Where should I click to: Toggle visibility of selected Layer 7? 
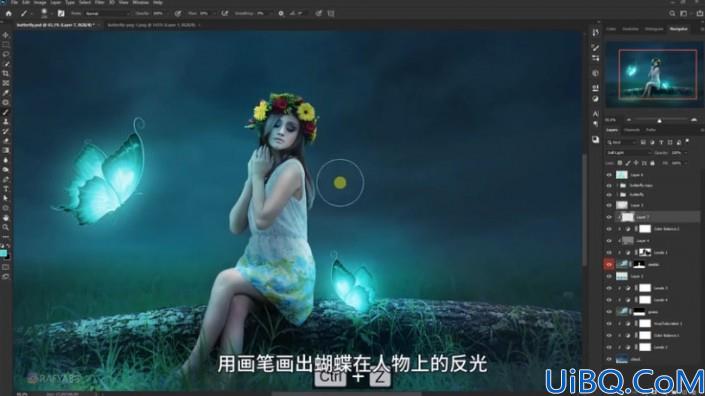609,217
